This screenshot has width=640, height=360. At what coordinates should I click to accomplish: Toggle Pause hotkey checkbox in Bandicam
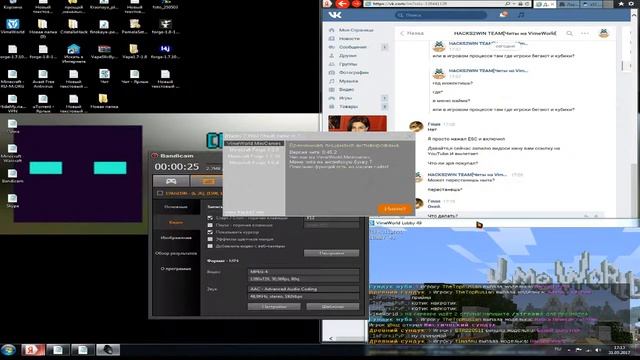[210, 225]
